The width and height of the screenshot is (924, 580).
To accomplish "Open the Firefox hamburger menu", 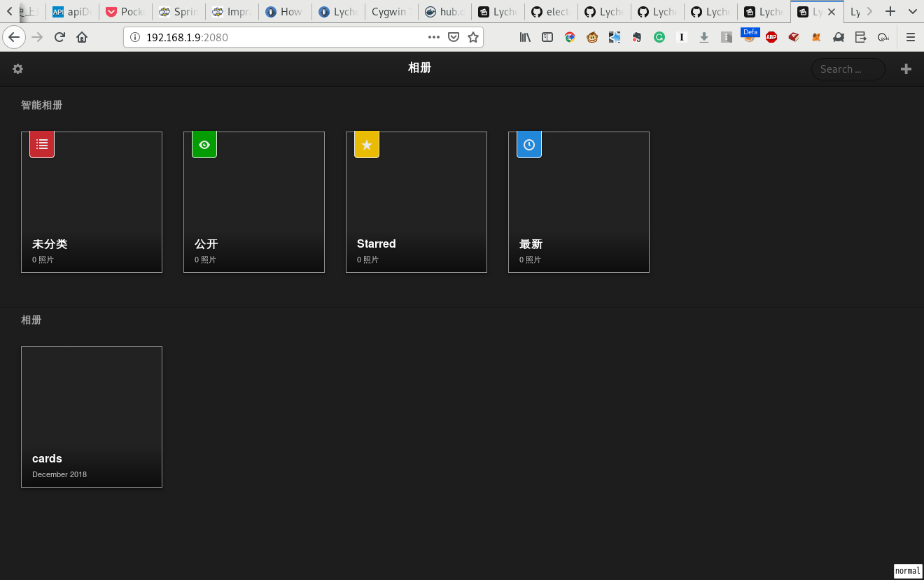I will [x=911, y=38].
